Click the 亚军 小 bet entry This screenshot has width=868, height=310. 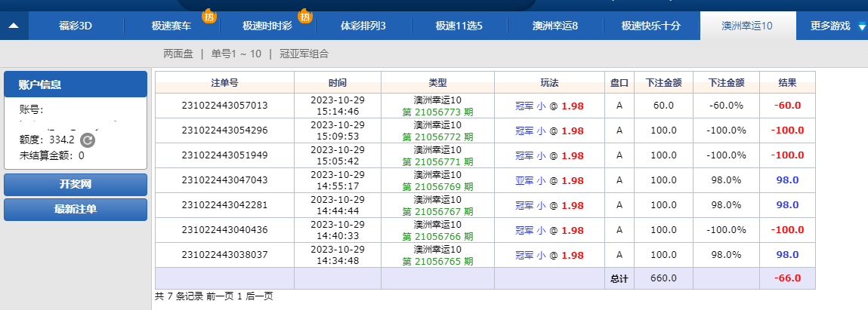tap(530, 180)
